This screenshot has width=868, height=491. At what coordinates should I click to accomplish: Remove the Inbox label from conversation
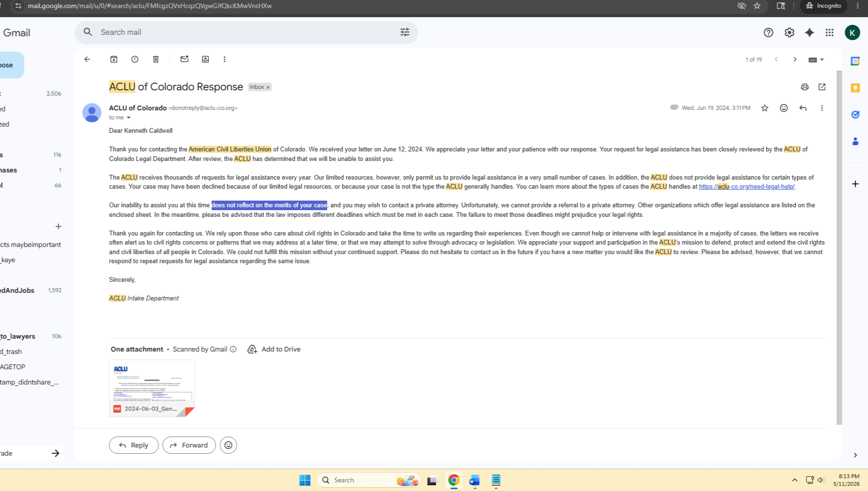tap(268, 87)
